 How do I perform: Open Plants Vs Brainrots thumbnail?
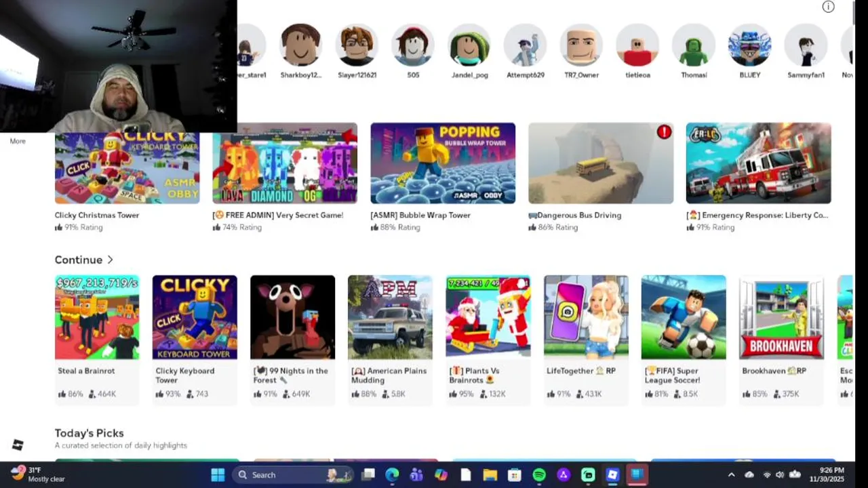click(x=488, y=317)
